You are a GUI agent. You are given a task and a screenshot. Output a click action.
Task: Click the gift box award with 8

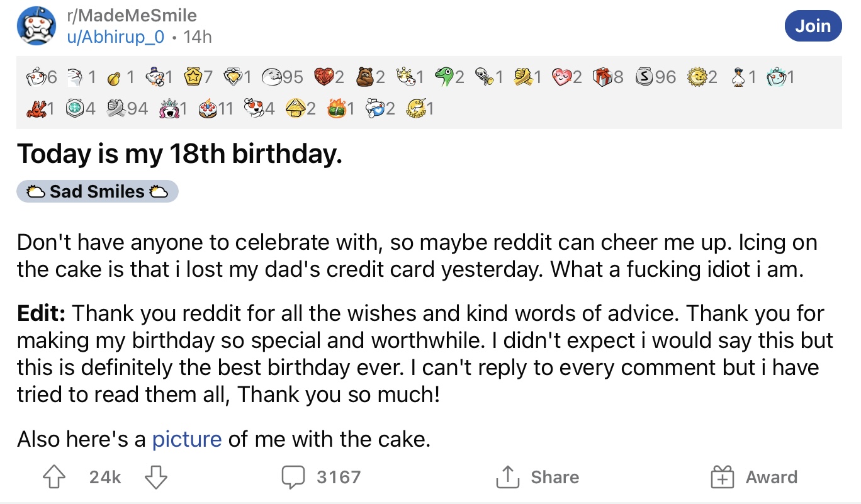609,77
